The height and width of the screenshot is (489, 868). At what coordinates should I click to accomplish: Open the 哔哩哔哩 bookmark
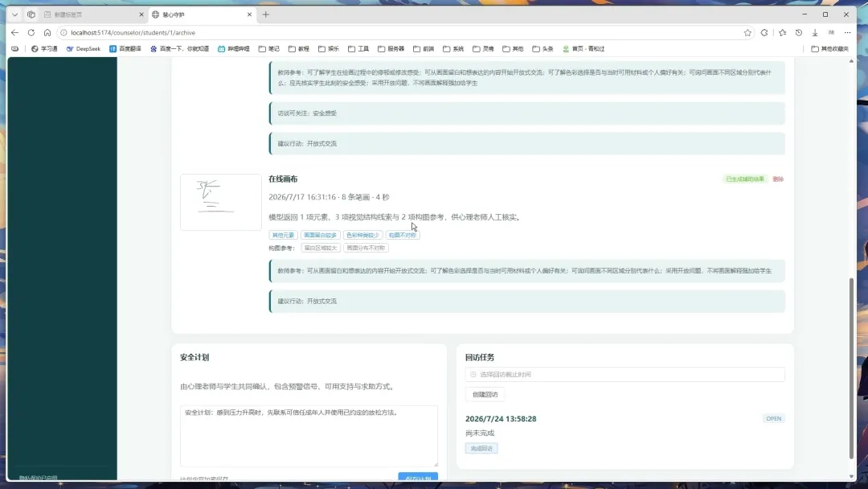[234, 49]
